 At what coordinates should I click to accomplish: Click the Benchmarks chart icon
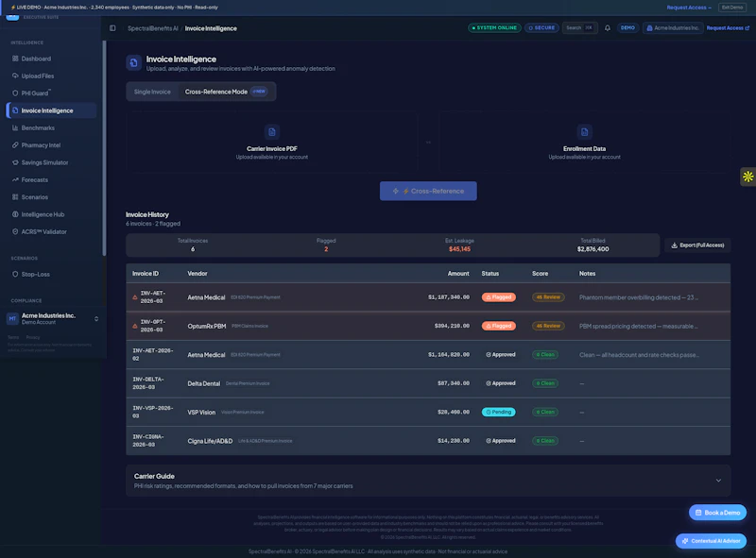click(x=15, y=127)
